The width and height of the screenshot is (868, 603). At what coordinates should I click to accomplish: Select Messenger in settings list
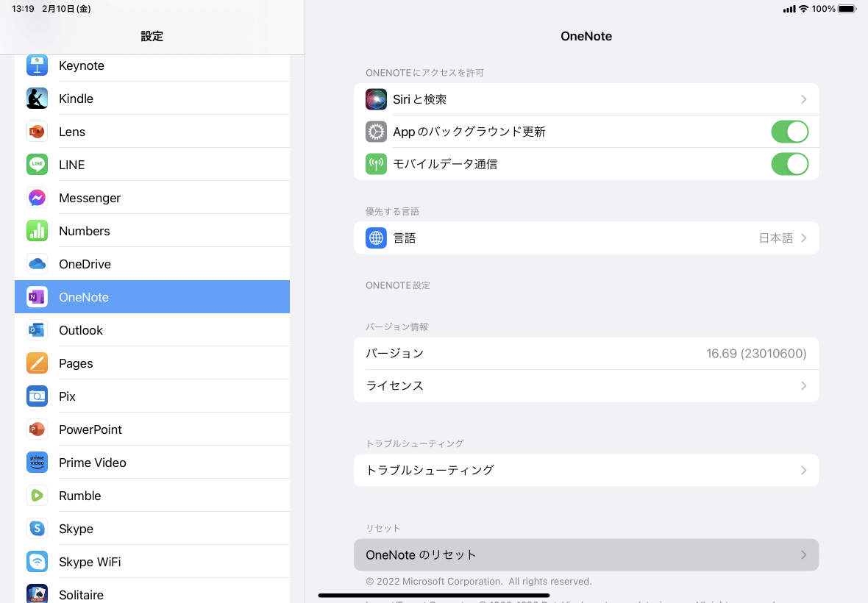click(x=152, y=198)
